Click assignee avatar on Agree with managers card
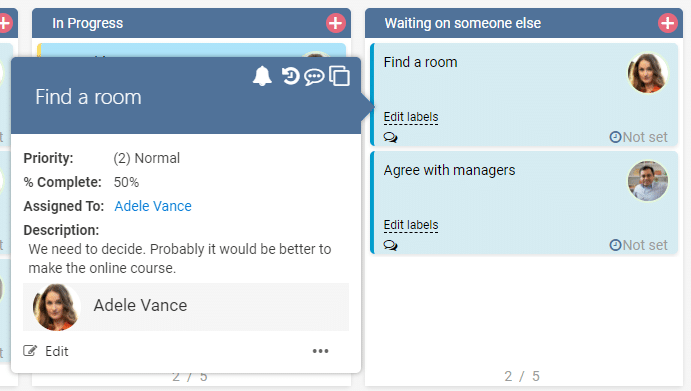The image size is (691, 391). (x=647, y=181)
